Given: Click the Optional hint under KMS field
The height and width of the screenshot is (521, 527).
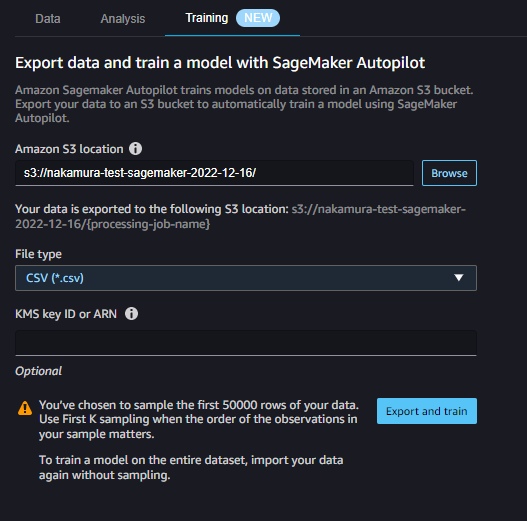Looking at the screenshot, I should (38, 371).
